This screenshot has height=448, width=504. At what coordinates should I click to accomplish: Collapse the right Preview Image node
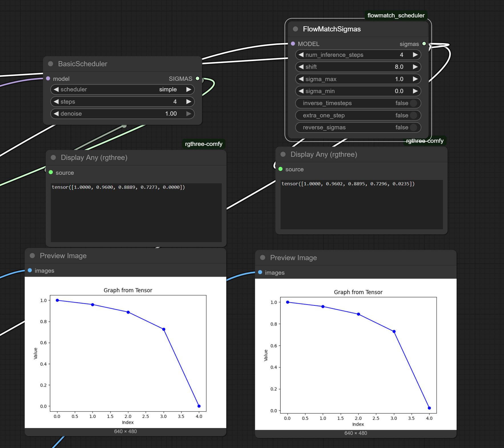pyautogui.click(x=263, y=258)
